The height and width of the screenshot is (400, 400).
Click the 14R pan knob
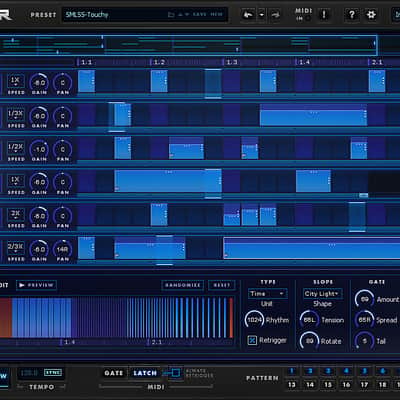[63, 249]
